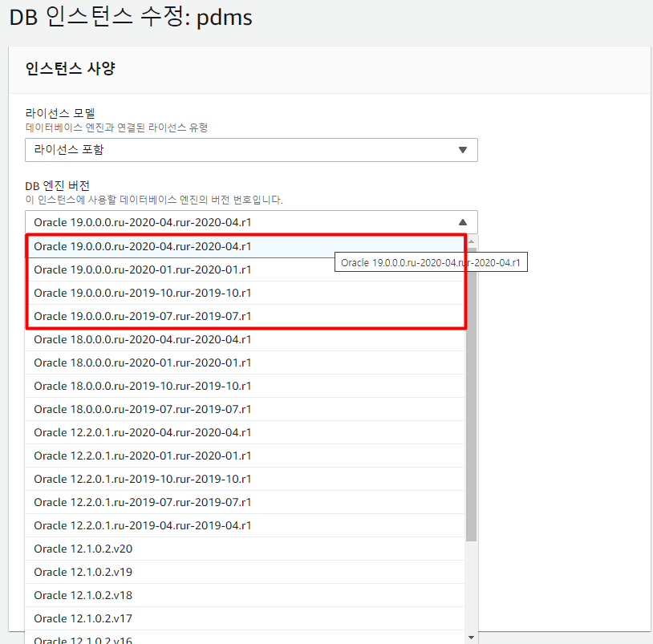Select Oracle 19.0.0.0.ru-2020-04.rur-2020-04.r1 list option

point(245,246)
